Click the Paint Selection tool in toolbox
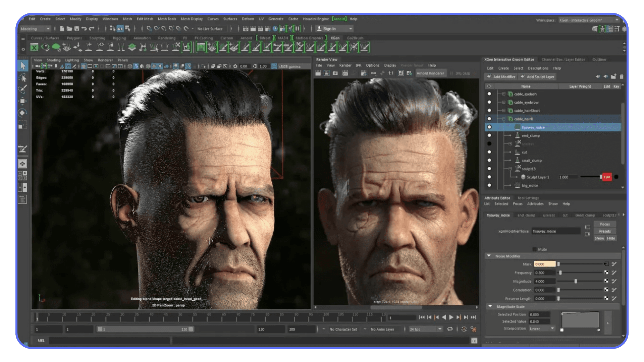This screenshot has width=644, height=362. click(x=22, y=89)
